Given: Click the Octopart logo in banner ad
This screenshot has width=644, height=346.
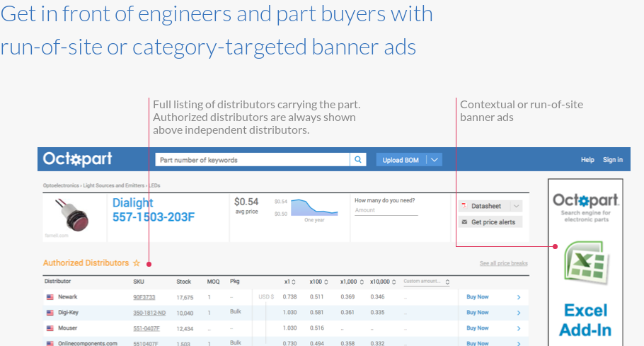Looking at the screenshot, I should coord(586,201).
